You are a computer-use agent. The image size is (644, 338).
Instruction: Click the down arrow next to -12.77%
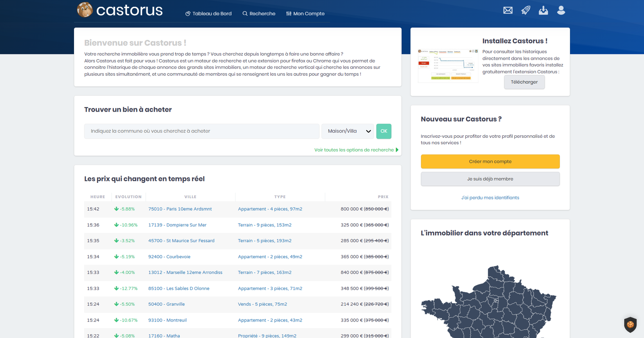coord(116,288)
